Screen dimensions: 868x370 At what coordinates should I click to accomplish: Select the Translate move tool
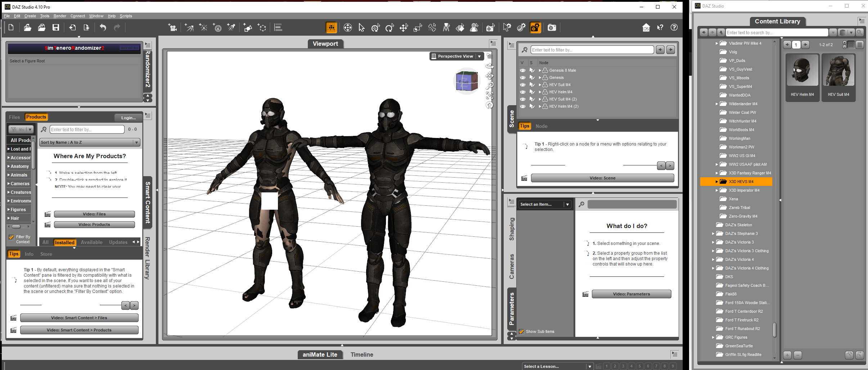tap(404, 28)
